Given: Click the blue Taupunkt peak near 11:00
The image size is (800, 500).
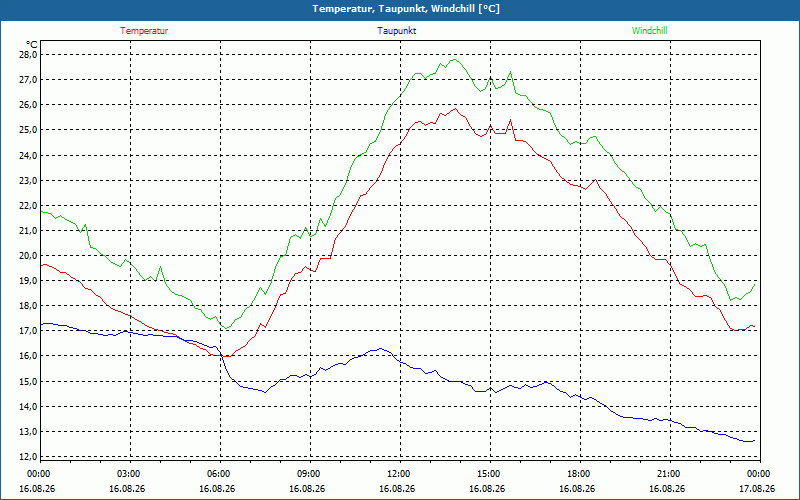Looking at the screenshot, I should pyautogui.click(x=380, y=348).
